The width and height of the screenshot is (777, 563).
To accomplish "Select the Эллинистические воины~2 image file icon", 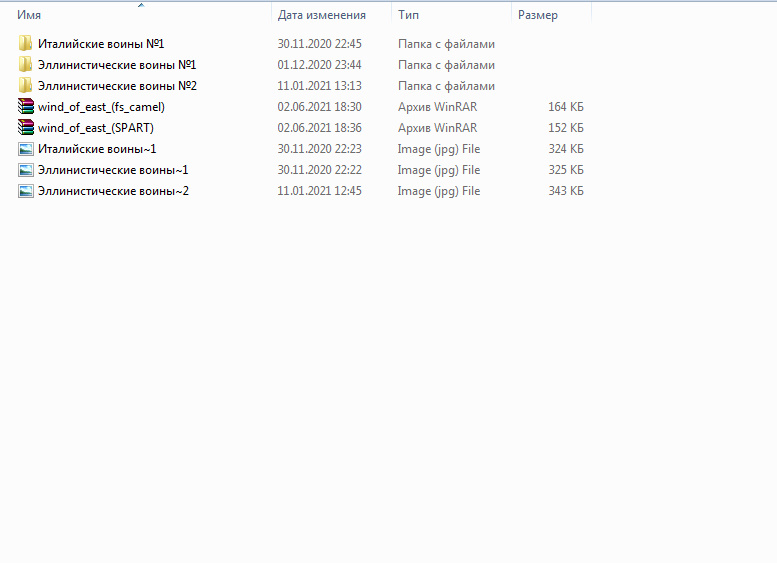I will point(26,191).
